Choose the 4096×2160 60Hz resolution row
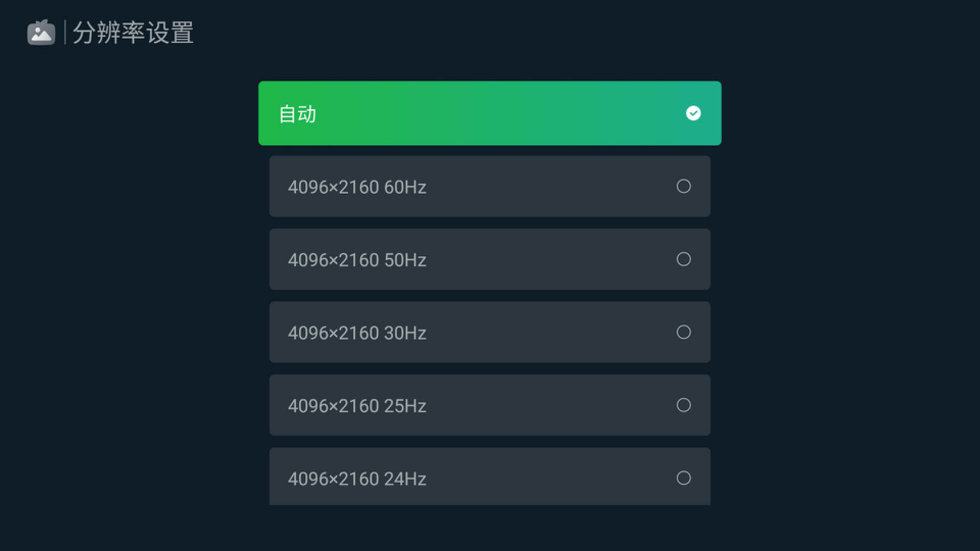The height and width of the screenshot is (551, 980). point(489,186)
